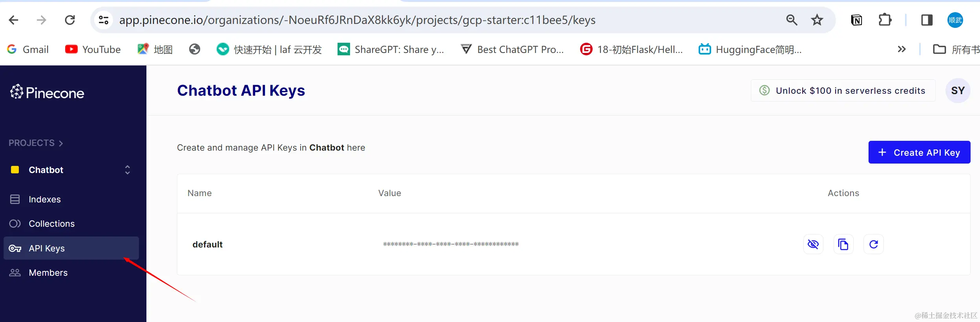Toggle visibility of default API key
The width and height of the screenshot is (980, 322).
click(x=813, y=244)
